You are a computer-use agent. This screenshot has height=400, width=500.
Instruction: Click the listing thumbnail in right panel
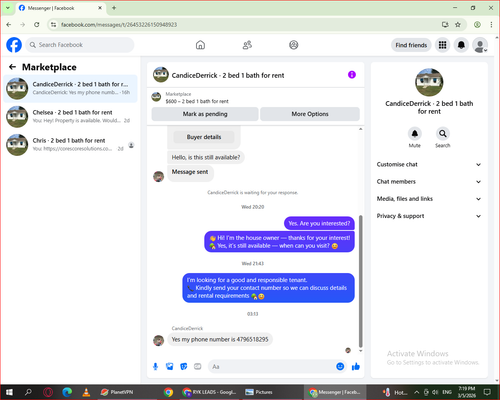[429, 82]
